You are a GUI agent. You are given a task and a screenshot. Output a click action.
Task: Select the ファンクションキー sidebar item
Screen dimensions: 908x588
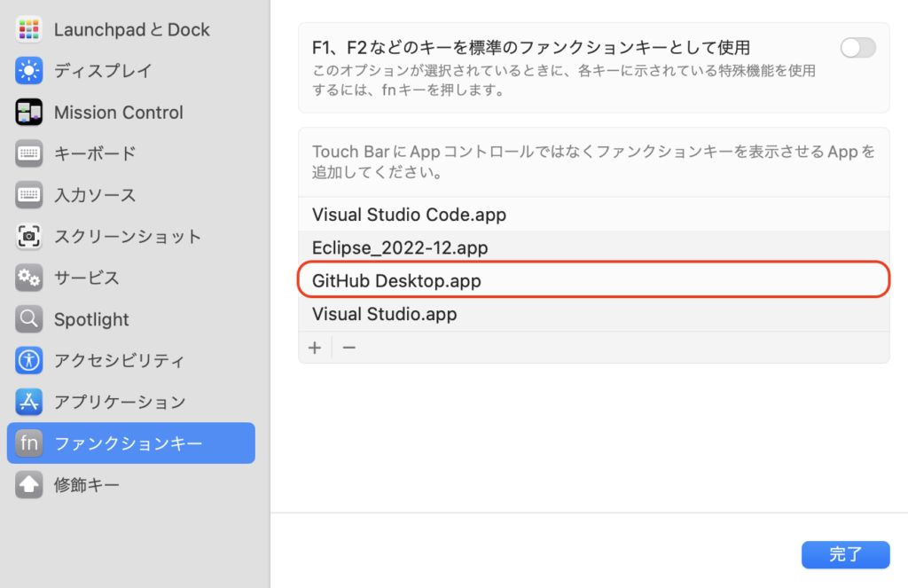[130, 443]
